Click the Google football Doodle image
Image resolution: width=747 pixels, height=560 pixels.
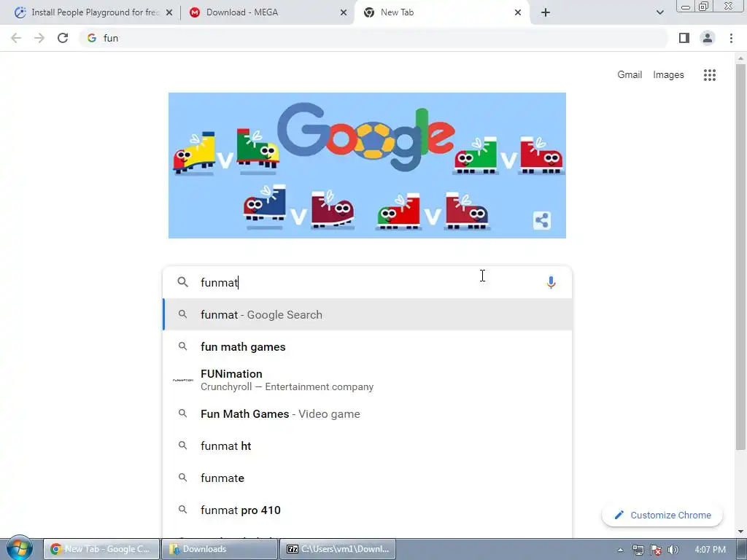(367, 166)
